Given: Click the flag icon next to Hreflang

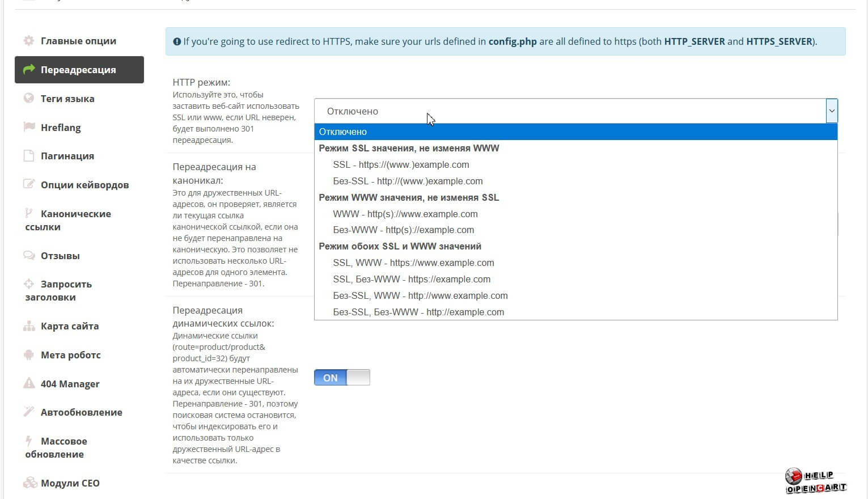Looking at the screenshot, I should point(29,127).
